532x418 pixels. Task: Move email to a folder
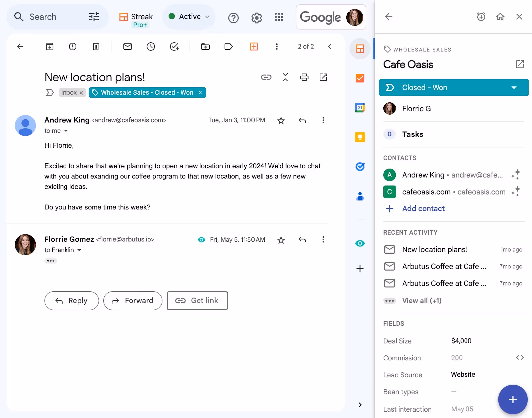coord(206,47)
